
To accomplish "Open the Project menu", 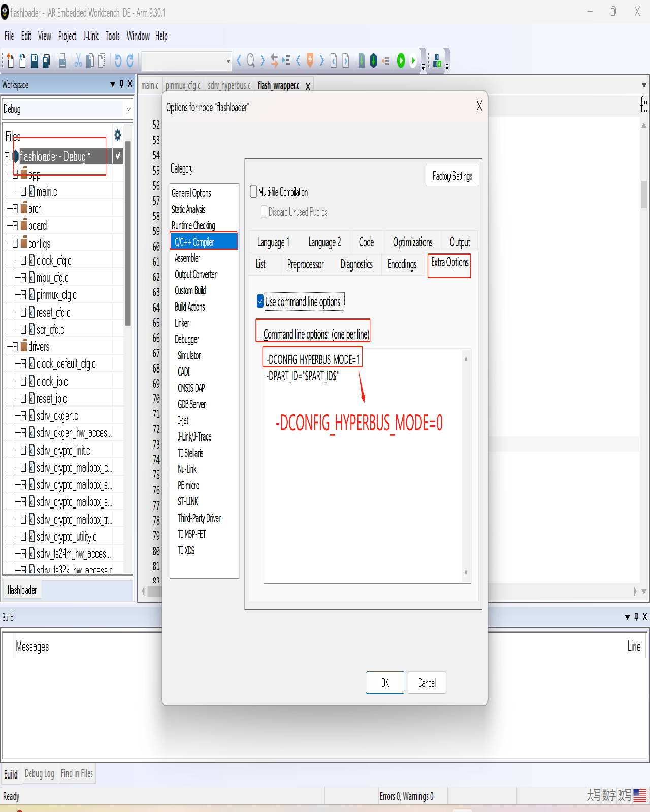I will pyautogui.click(x=67, y=36).
